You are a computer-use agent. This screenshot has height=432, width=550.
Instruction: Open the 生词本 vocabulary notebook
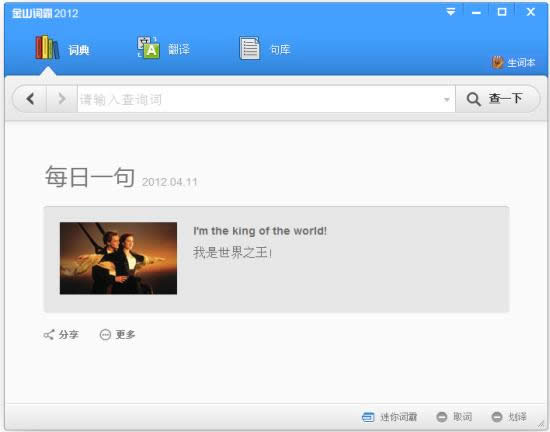513,63
